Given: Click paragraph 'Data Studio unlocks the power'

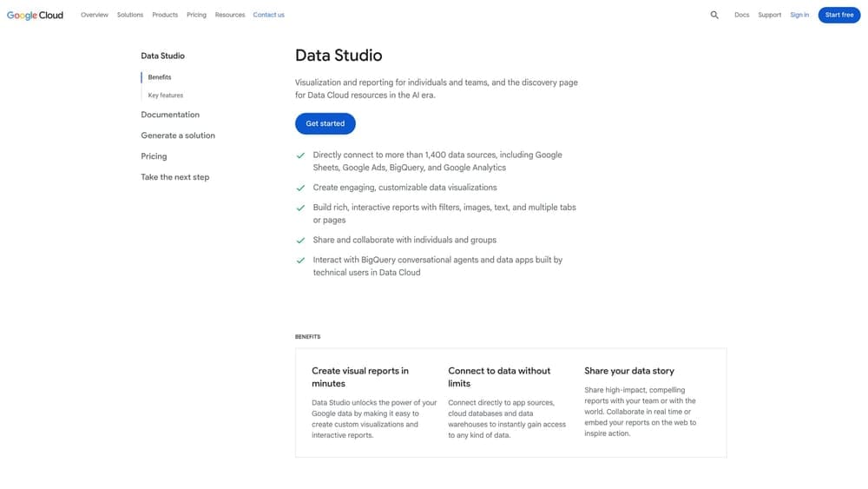Looking at the screenshot, I should 374,419.
